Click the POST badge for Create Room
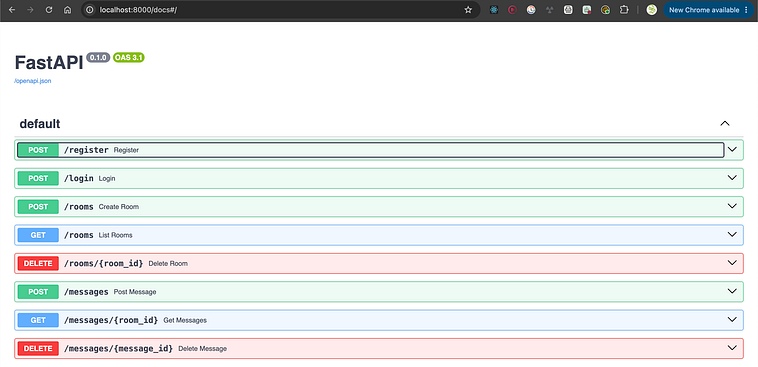Screen dimensions: 758x367 tap(38, 206)
